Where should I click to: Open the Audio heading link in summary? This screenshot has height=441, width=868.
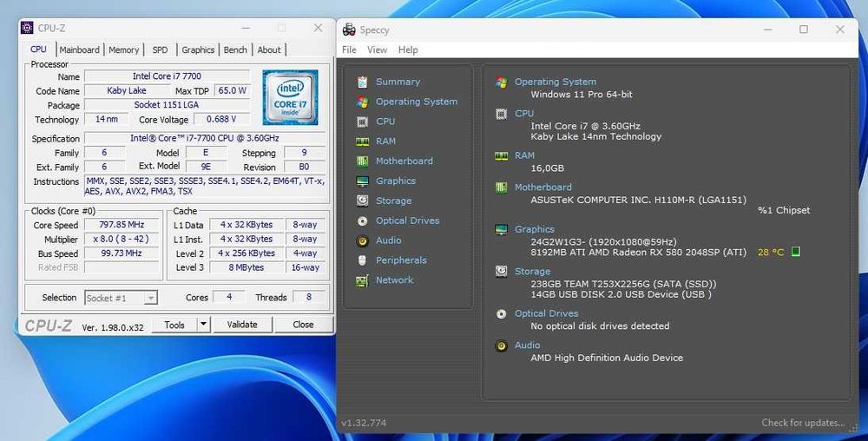(x=527, y=345)
